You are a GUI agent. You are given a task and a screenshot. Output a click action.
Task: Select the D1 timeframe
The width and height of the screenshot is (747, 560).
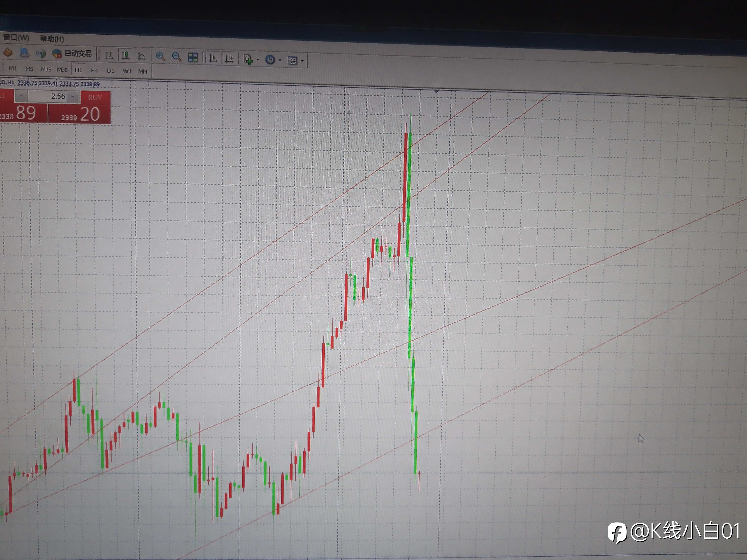click(110, 71)
